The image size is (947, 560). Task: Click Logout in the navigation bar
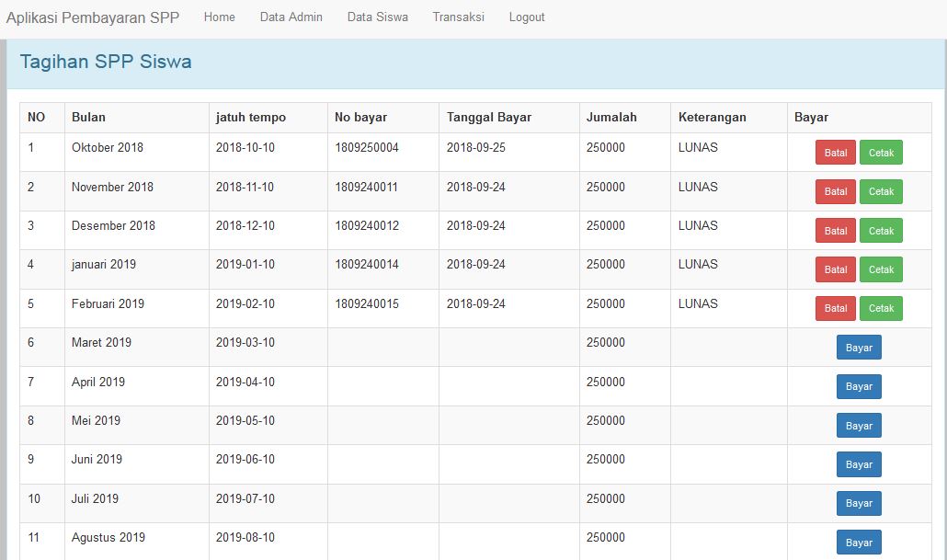click(x=526, y=17)
